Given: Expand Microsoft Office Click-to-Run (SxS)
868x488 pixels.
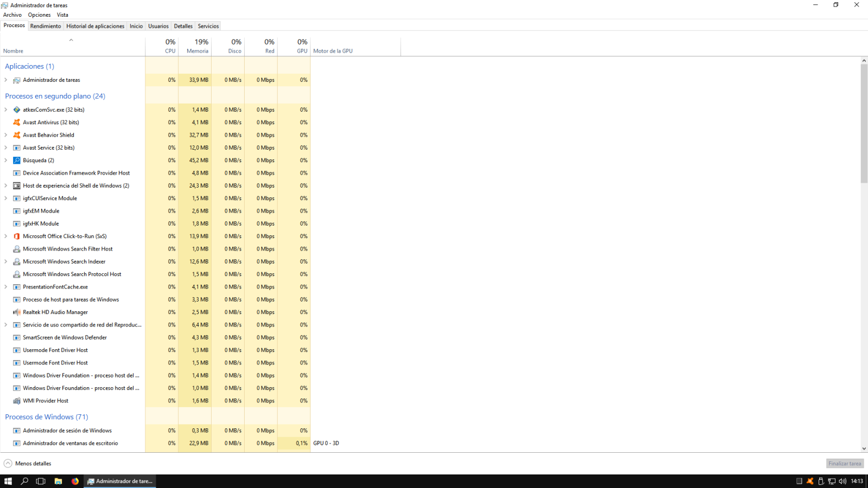Looking at the screenshot, I should [6, 236].
